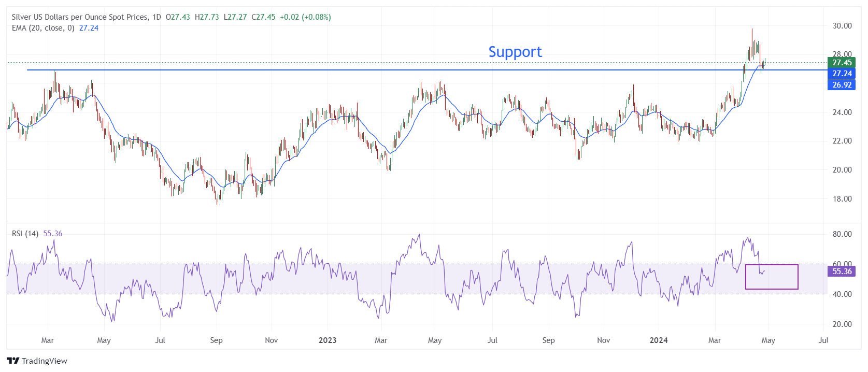Select the horizontal blue support line
The image size is (868, 372).
tap(363, 70)
